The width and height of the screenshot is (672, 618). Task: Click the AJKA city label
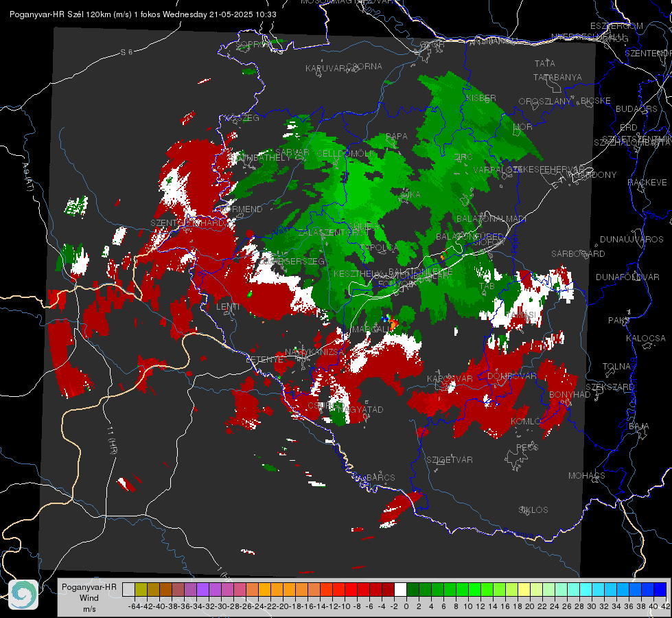(x=410, y=195)
